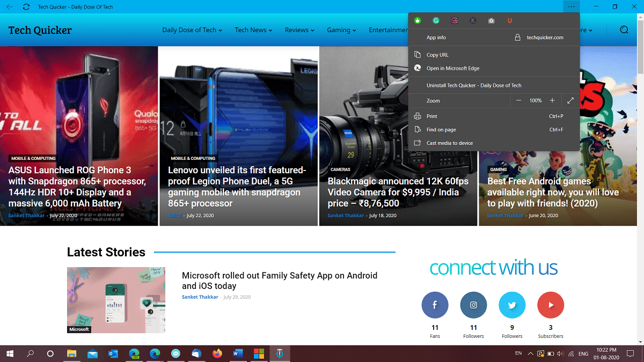Click the camera screenshot extension icon
644x362 pixels.
point(491,20)
